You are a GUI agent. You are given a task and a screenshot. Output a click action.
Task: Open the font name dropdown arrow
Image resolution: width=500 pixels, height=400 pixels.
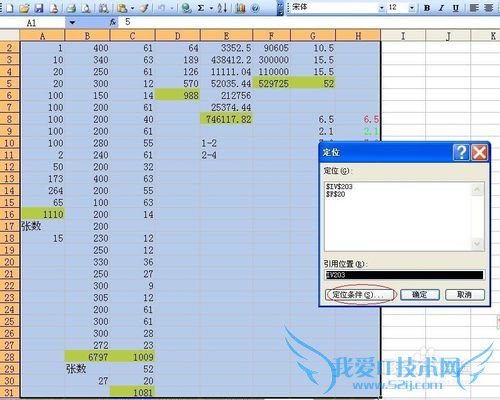click(x=382, y=8)
